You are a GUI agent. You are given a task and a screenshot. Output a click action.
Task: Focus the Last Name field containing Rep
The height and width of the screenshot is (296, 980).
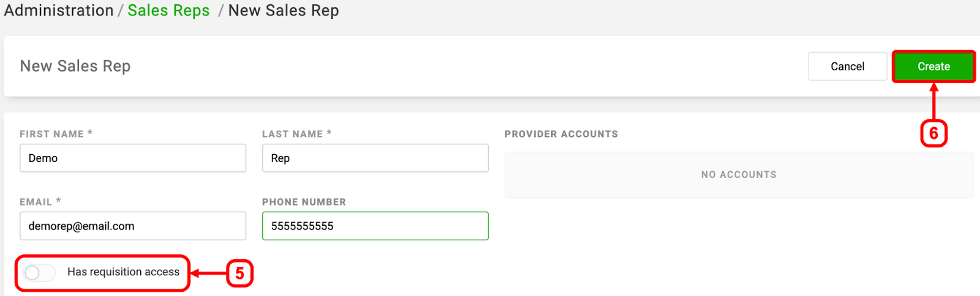375,158
